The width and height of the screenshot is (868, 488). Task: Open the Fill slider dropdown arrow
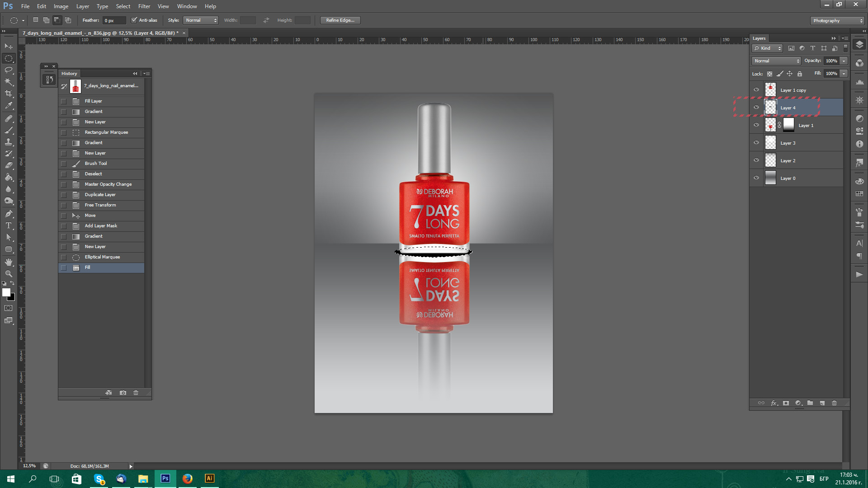(x=844, y=73)
